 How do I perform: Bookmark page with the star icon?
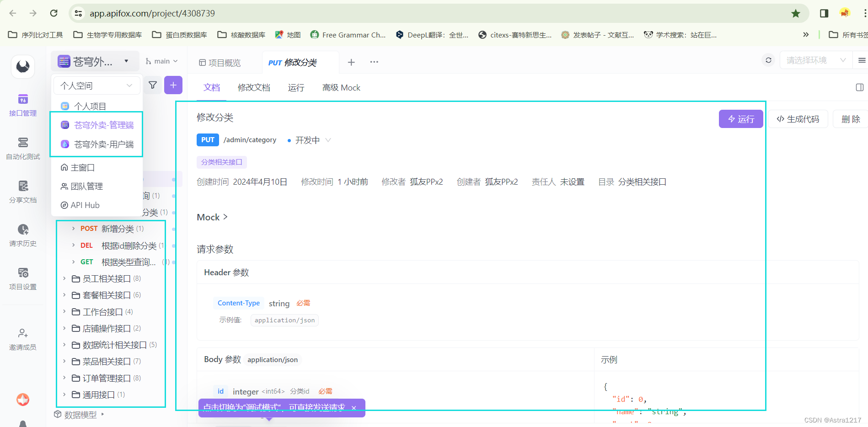pyautogui.click(x=796, y=13)
